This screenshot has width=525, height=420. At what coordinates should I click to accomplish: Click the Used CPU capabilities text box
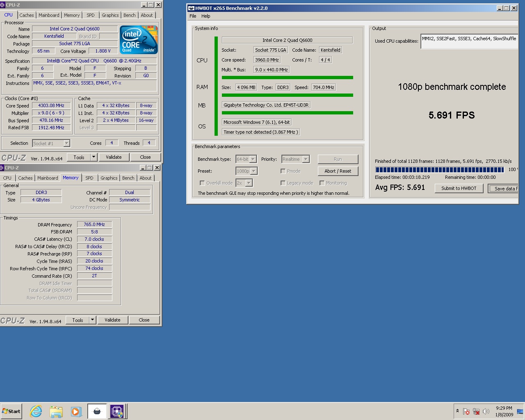pyautogui.click(x=470, y=41)
